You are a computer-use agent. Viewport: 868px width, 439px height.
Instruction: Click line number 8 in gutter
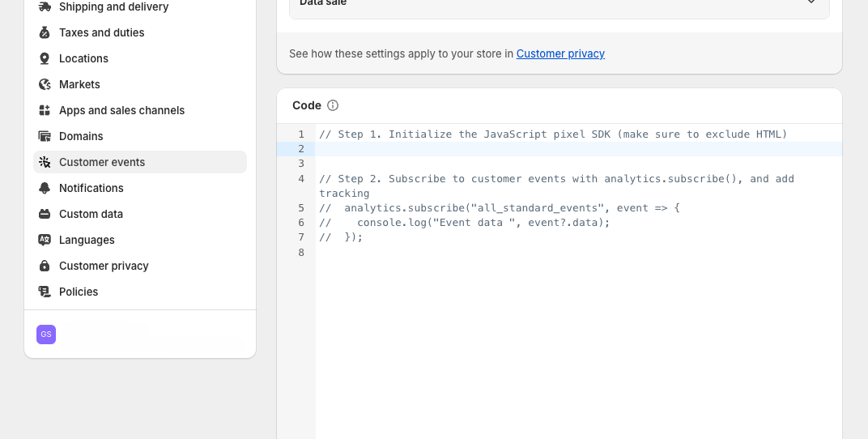(301, 253)
